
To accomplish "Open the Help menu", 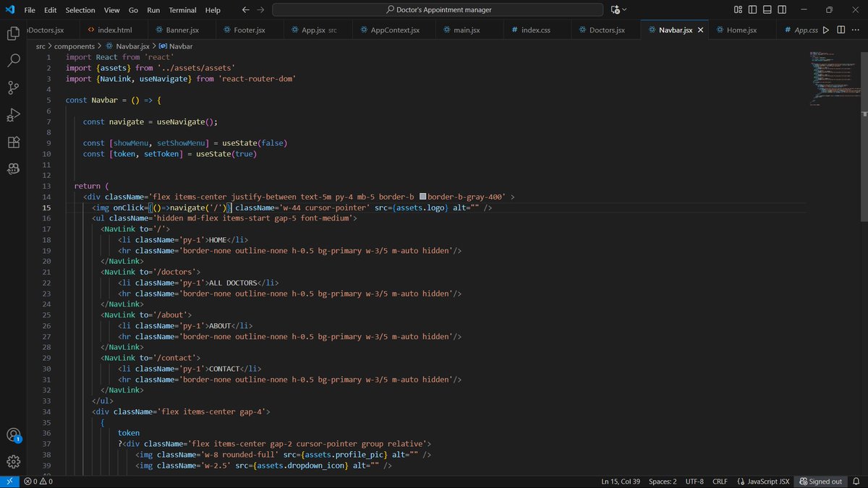I will (x=213, y=10).
